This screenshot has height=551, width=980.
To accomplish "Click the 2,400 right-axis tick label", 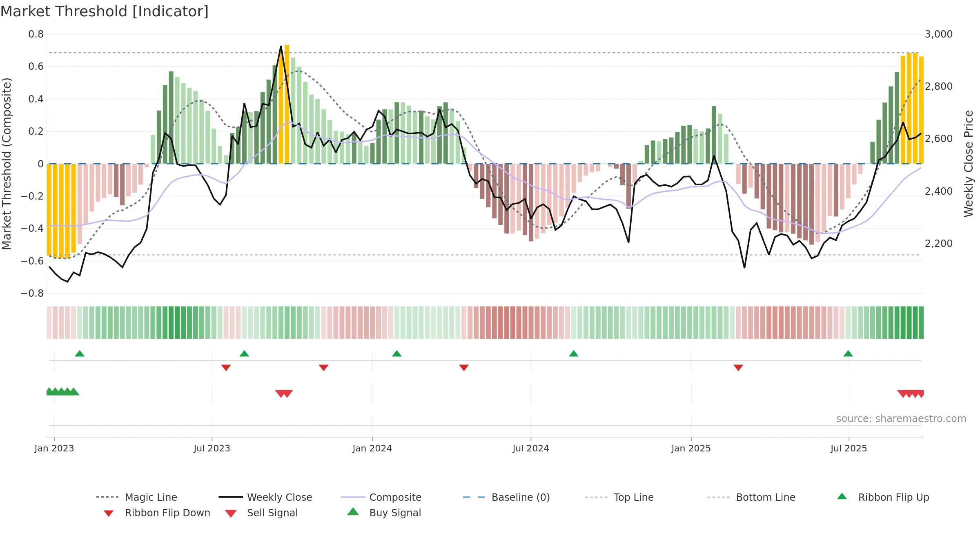I will click(938, 191).
